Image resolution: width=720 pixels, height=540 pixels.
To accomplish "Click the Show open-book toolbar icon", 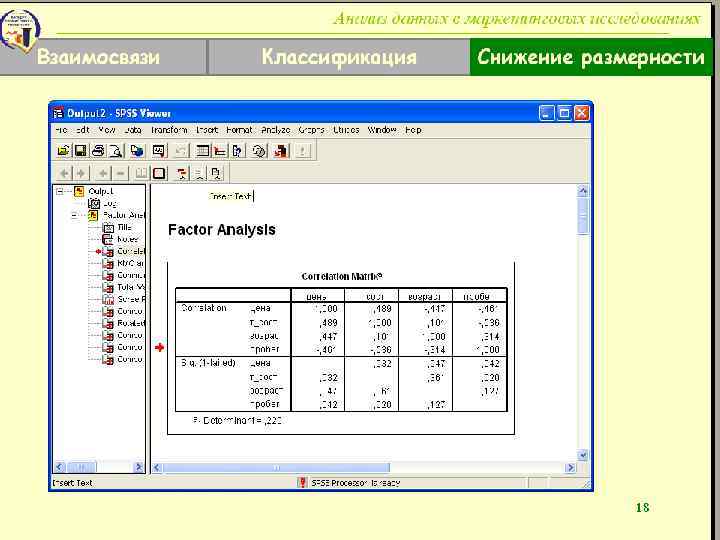I will [x=141, y=174].
